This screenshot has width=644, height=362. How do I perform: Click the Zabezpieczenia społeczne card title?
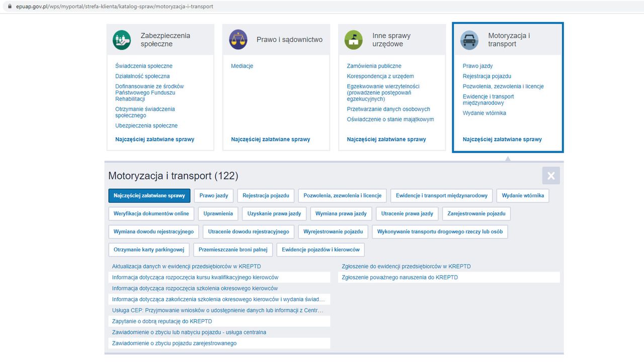[x=166, y=40]
